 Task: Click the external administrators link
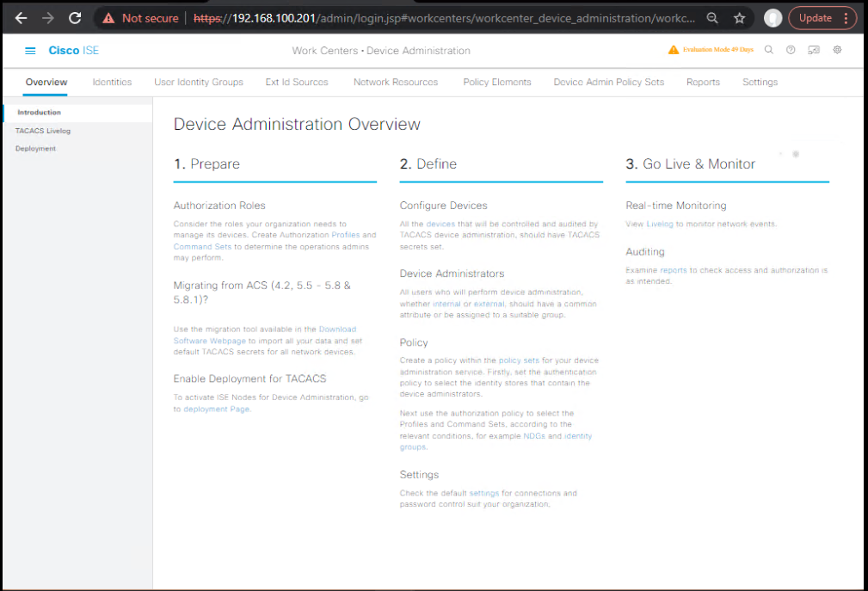(489, 304)
